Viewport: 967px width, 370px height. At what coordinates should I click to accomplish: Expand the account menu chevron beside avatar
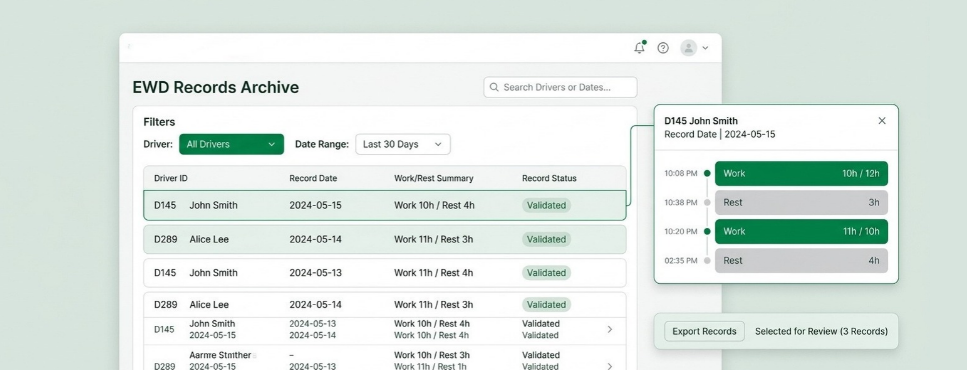point(706,47)
